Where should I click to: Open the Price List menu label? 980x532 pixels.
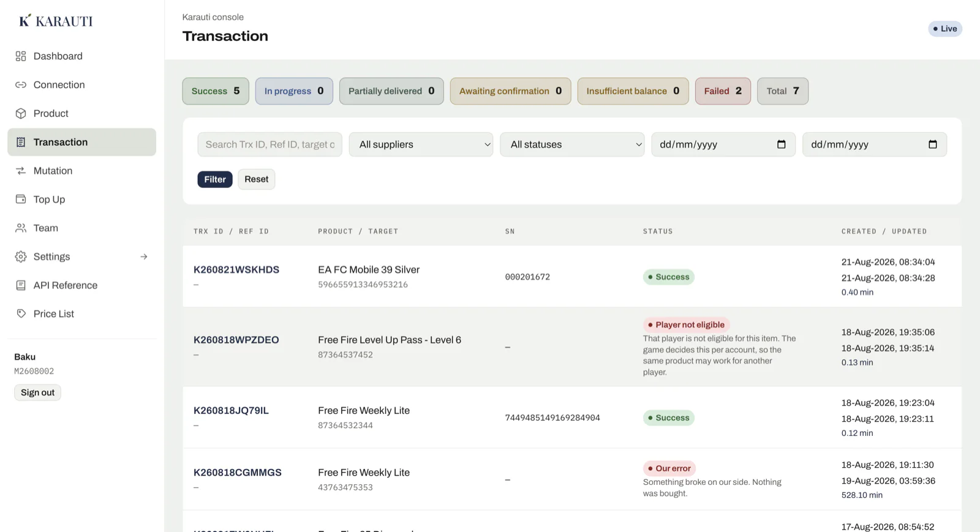tap(54, 313)
